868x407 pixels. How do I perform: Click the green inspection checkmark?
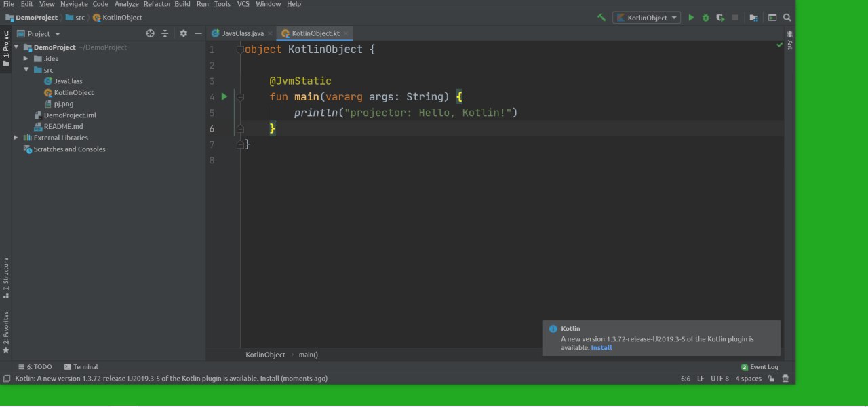779,45
